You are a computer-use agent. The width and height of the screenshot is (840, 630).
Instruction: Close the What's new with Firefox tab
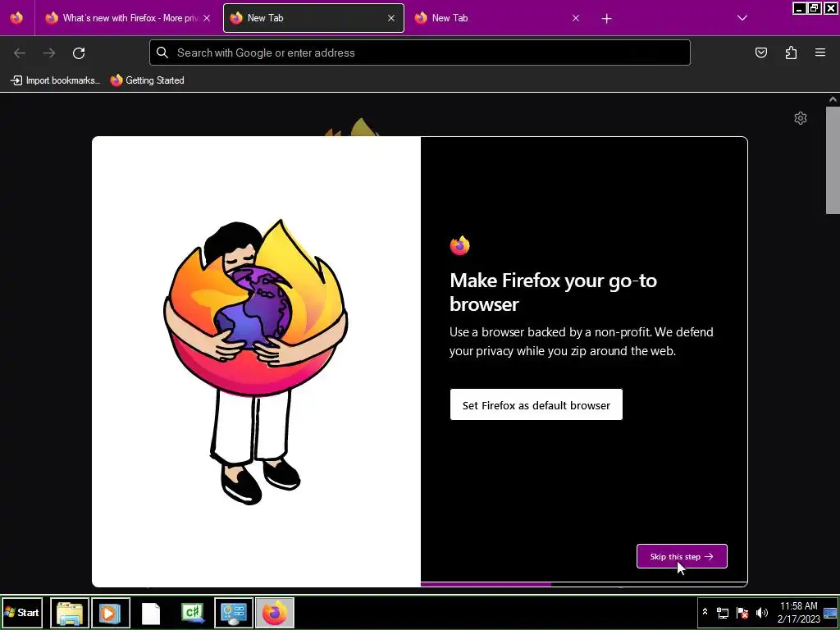207,18
